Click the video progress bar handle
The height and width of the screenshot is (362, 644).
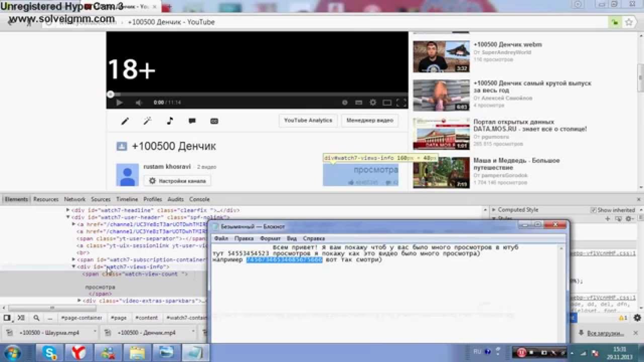click(x=110, y=94)
